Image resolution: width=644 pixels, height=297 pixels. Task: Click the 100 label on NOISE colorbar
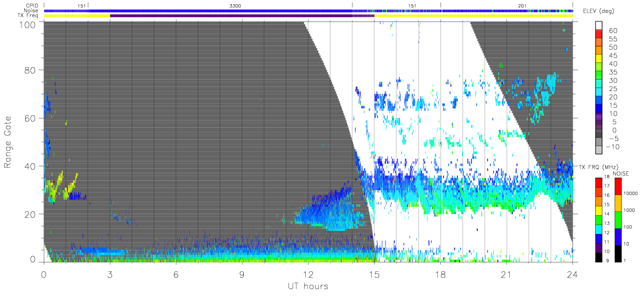[x=627, y=227]
